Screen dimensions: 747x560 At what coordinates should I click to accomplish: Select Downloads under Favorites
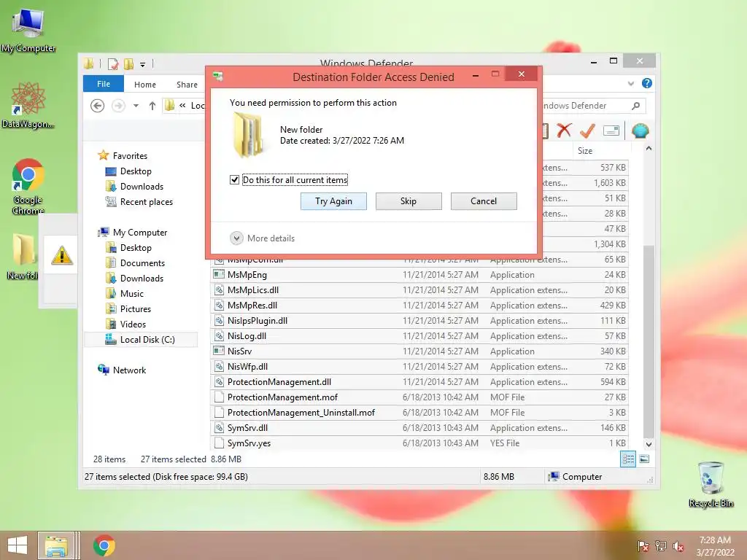(x=142, y=186)
